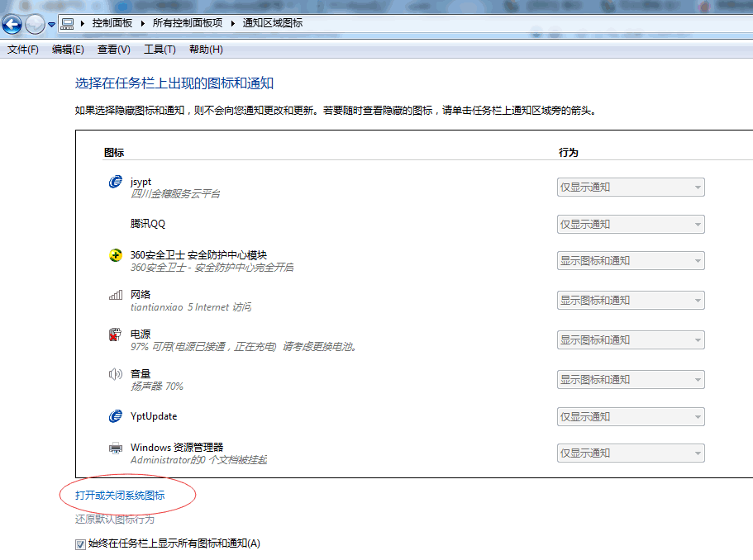The height and width of the screenshot is (560, 753).
Task: Click the Windows 资源管理器 printer icon
Action: click(115, 448)
